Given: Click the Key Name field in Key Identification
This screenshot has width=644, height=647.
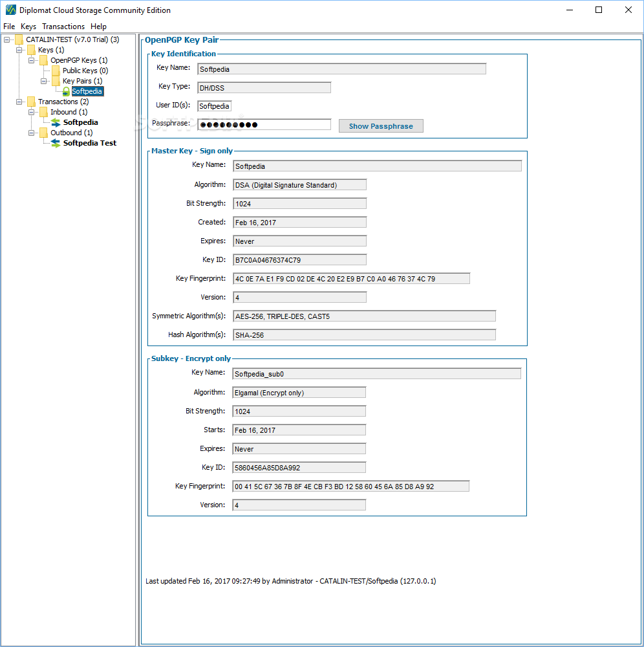Looking at the screenshot, I should pos(342,69).
